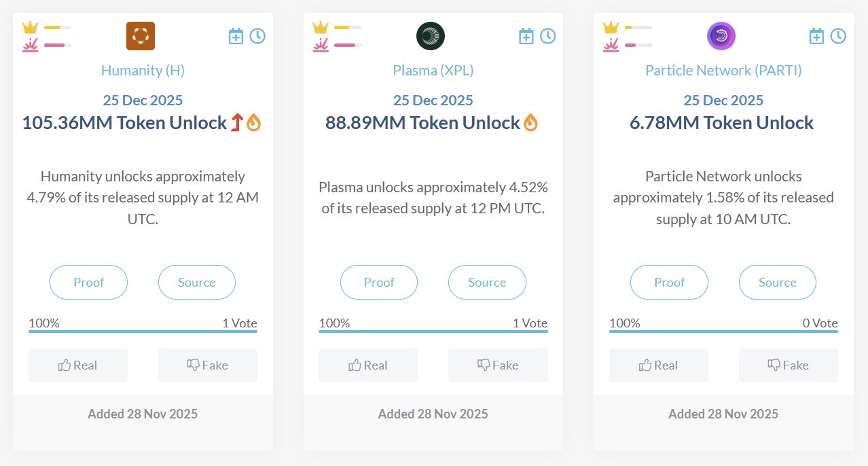This screenshot has height=466, width=868.
Task: Vote Real on the Particle Network unlock
Action: click(659, 365)
